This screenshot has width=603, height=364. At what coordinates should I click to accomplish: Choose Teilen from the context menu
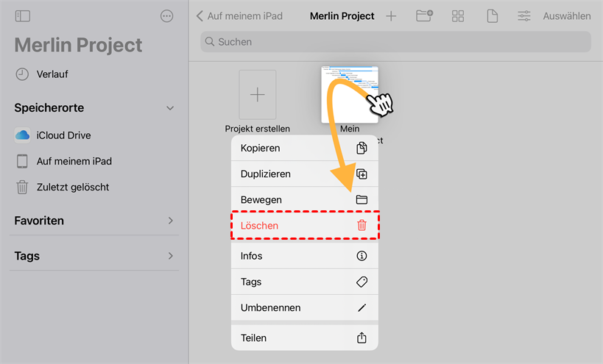(x=305, y=338)
